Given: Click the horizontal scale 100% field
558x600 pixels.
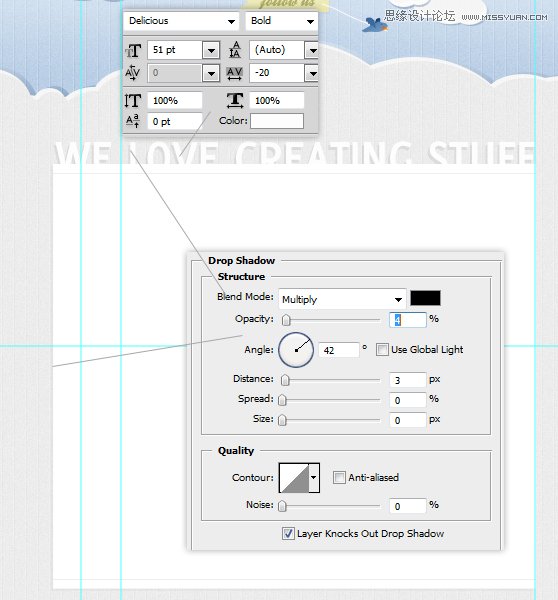Looking at the screenshot, I should tap(277, 101).
